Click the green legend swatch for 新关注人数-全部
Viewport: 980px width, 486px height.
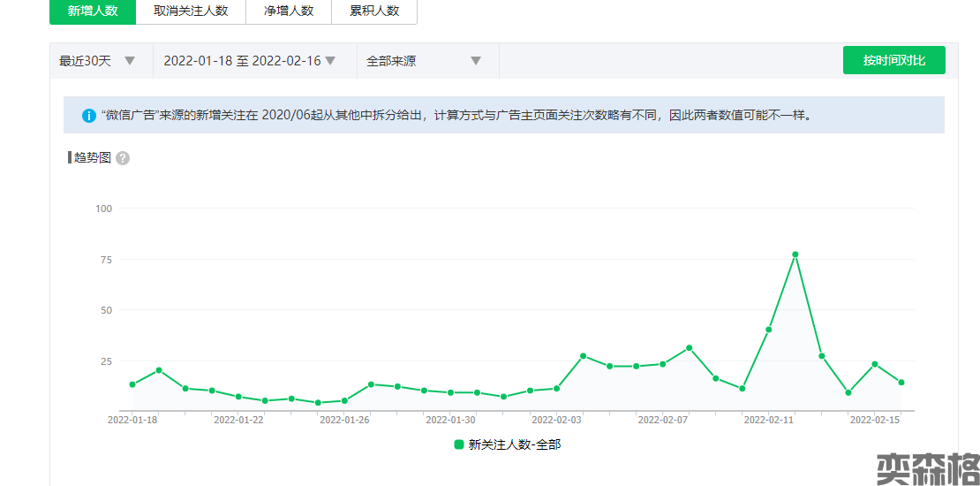[459, 444]
